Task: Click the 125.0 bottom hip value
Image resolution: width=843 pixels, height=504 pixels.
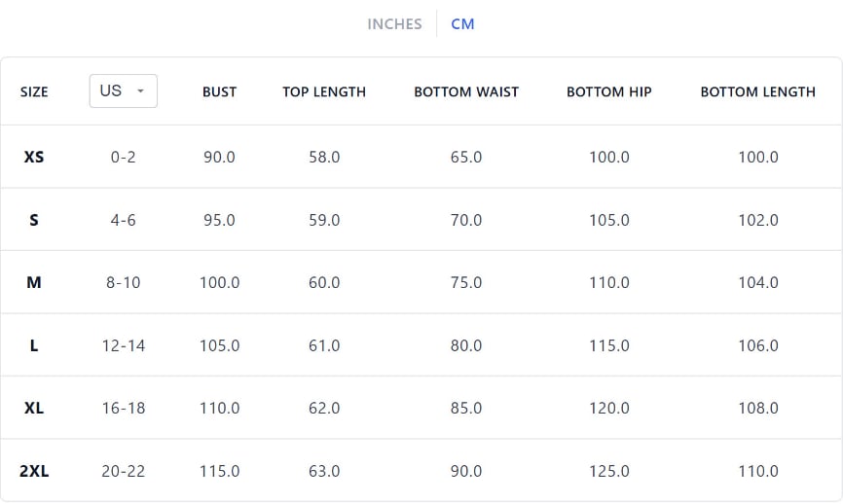Action: 609,471
